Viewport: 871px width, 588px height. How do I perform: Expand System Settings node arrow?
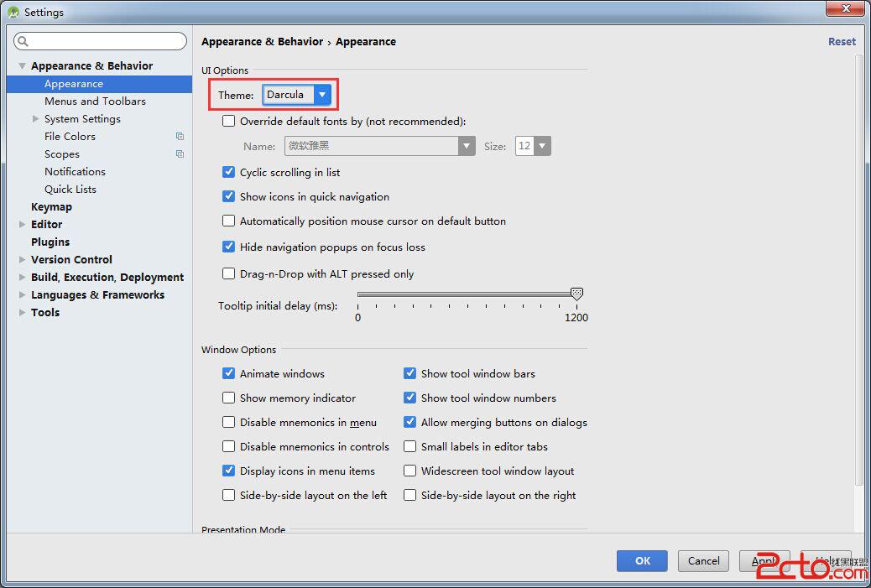(35, 119)
